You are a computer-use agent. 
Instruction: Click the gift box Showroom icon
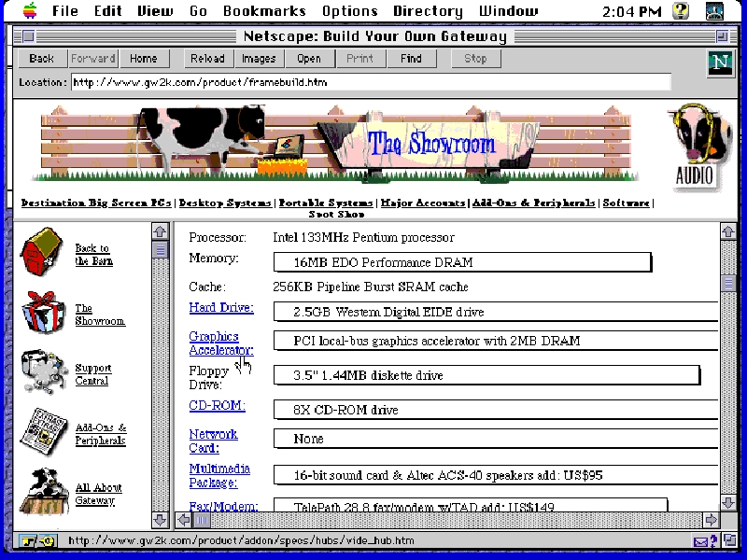(x=43, y=313)
